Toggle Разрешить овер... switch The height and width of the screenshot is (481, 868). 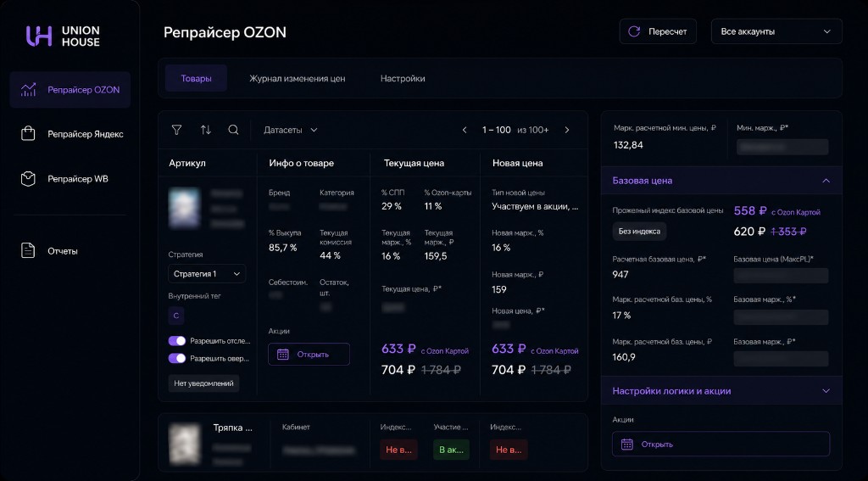[177, 359]
